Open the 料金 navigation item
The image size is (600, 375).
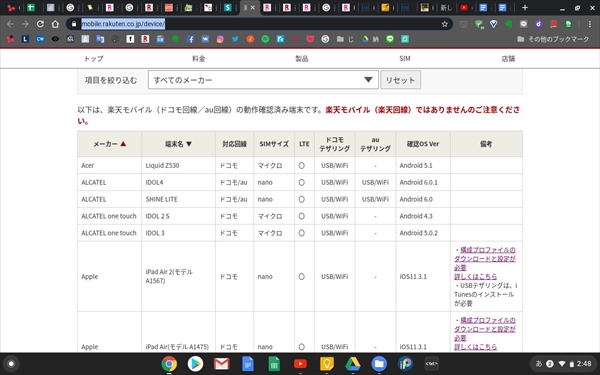[199, 59]
